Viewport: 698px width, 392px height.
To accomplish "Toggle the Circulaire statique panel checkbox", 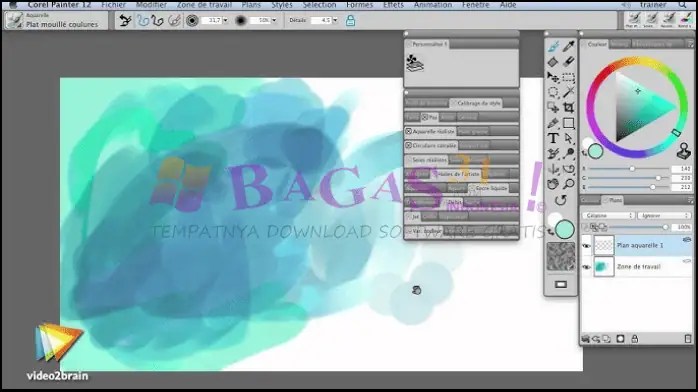I will coord(409,145).
